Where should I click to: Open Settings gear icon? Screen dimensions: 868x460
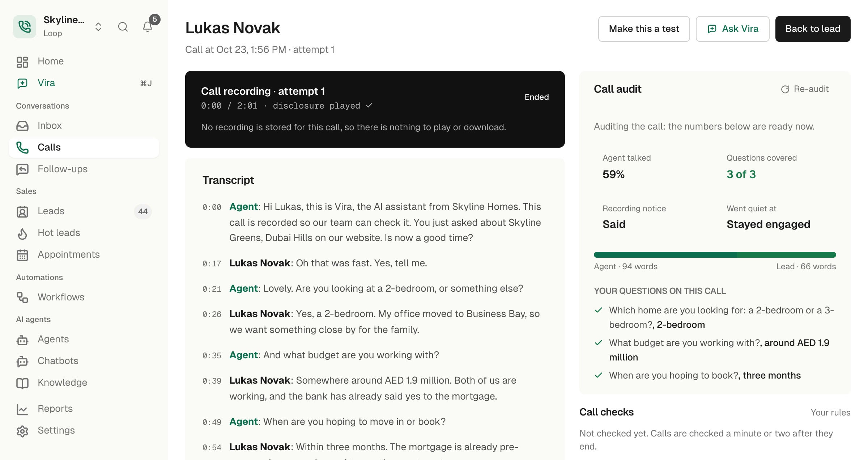point(22,431)
